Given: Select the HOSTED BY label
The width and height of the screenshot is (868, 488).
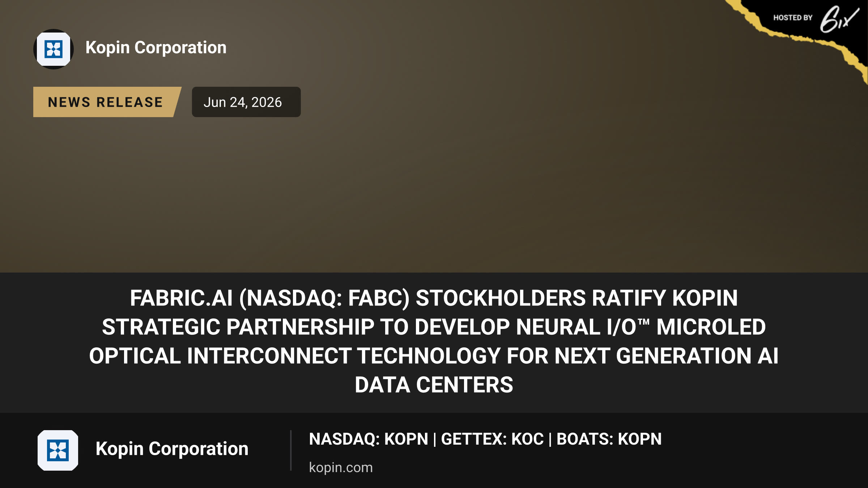Looking at the screenshot, I should pos(793,18).
